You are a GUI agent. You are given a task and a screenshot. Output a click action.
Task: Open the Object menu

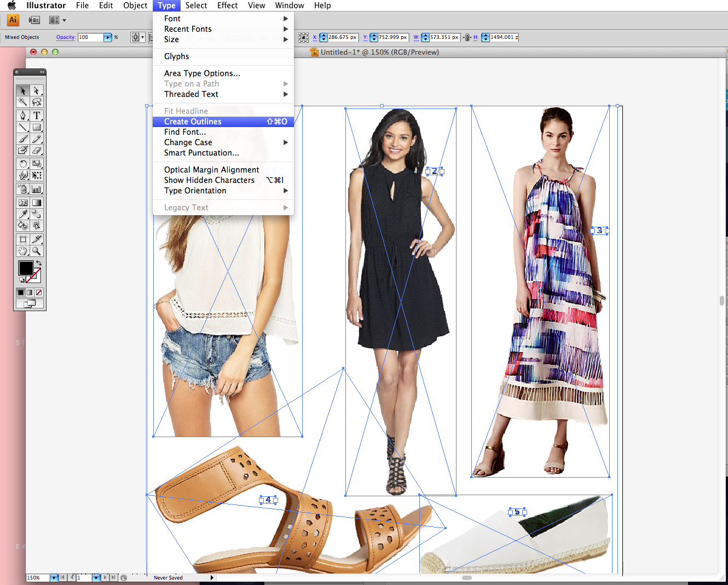pos(135,5)
